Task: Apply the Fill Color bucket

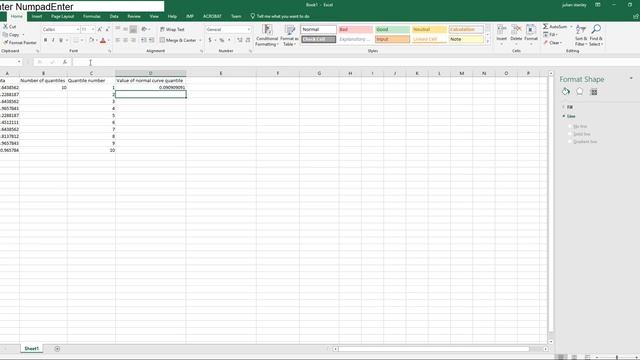Action: coord(91,40)
